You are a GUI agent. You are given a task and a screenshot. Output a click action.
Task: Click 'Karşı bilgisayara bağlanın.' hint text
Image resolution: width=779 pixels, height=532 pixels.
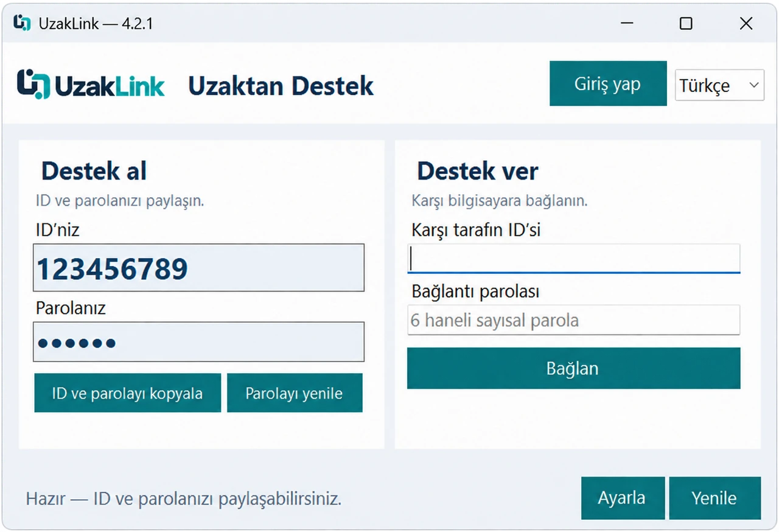[500, 201]
